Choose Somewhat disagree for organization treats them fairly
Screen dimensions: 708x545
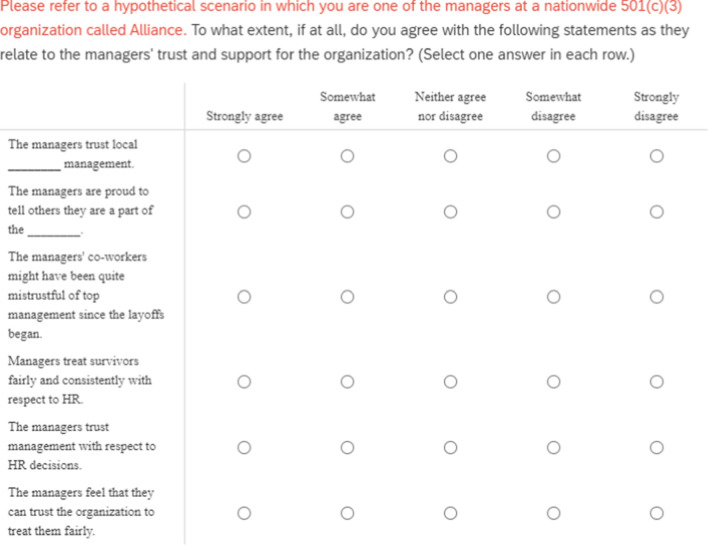pos(553,513)
